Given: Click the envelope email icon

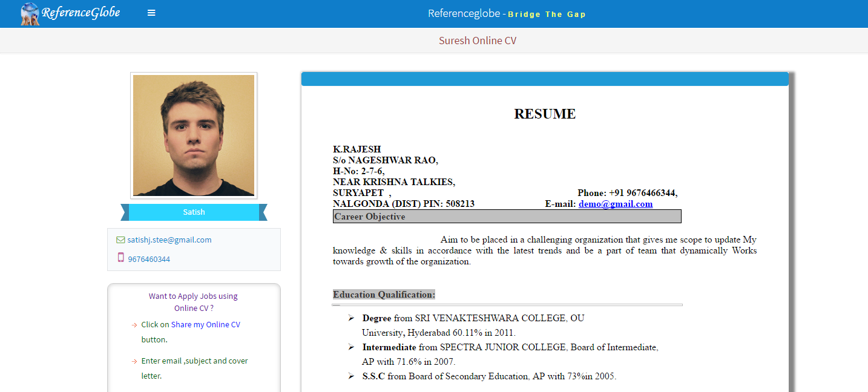Looking at the screenshot, I should pyautogui.click(x=120, y=240).
